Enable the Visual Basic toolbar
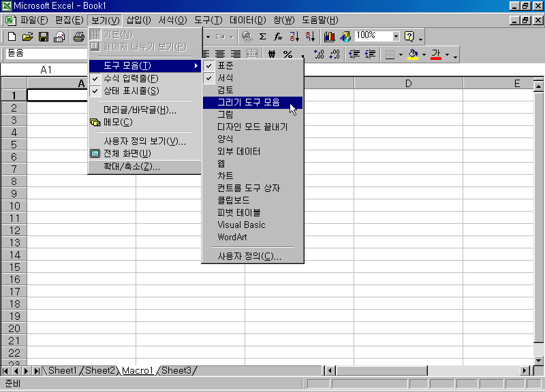 point(253,225)
